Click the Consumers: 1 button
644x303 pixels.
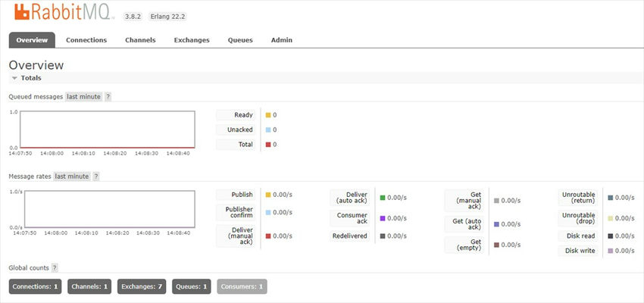pos(242,286)
